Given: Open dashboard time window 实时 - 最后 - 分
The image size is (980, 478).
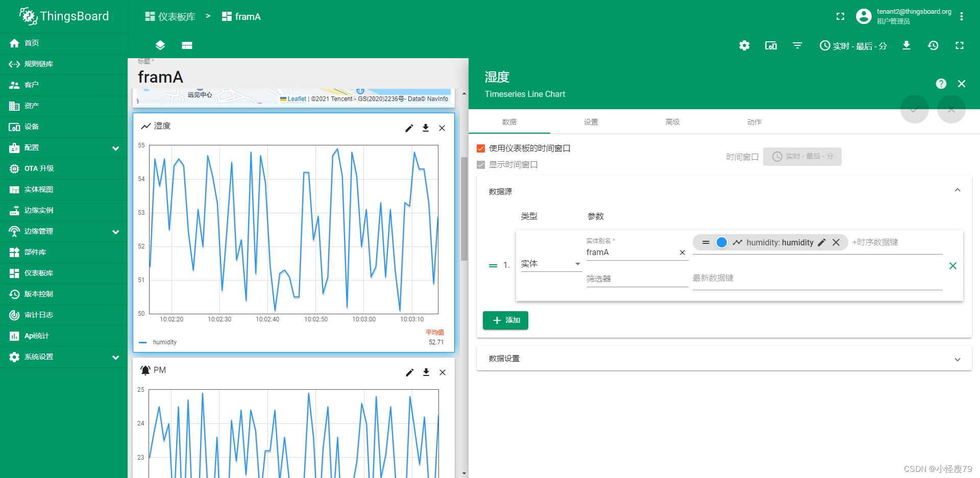Looking at the screenshot, I should 853,45.
